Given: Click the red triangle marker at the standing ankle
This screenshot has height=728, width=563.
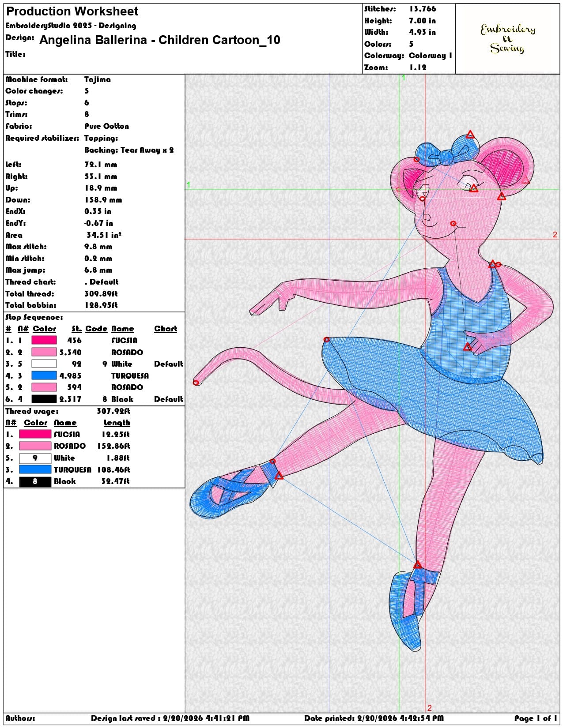Looking at the screenshot, I should (417, 564).
